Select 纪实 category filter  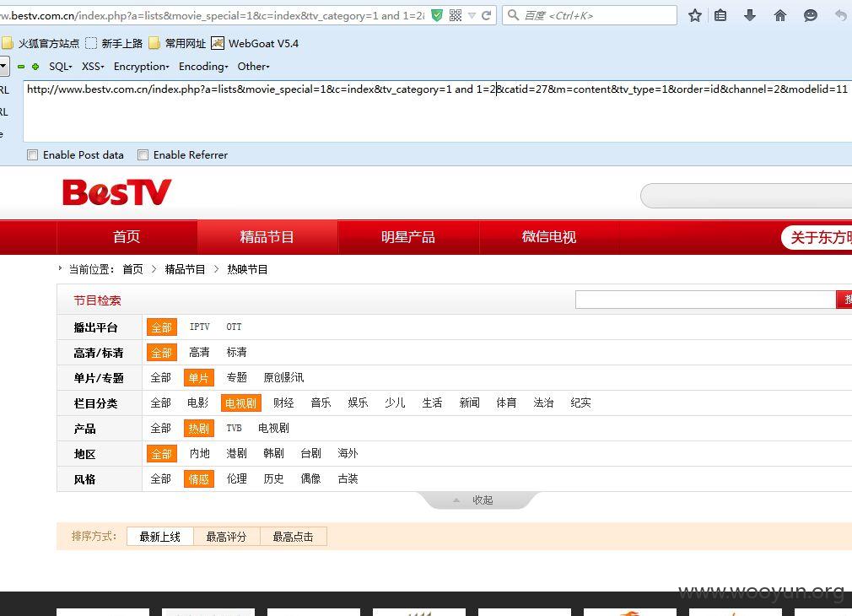[580, 403]
